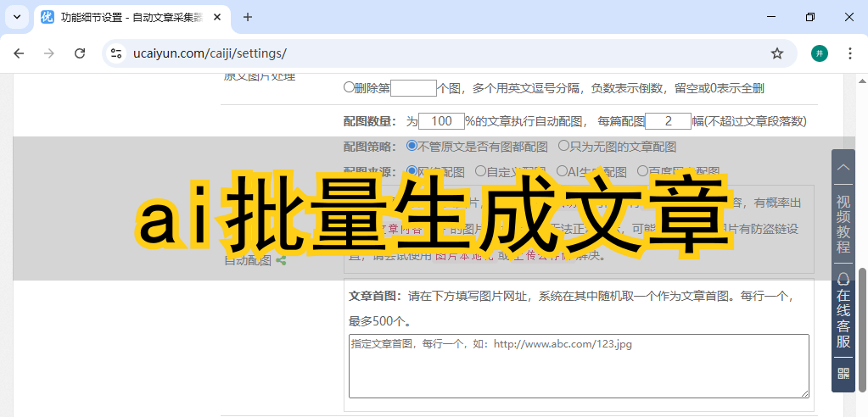Select 不管原文是否有图都配图 radio option
The width and height of the screenshot is (868, 417).
[x=412, y=146]
